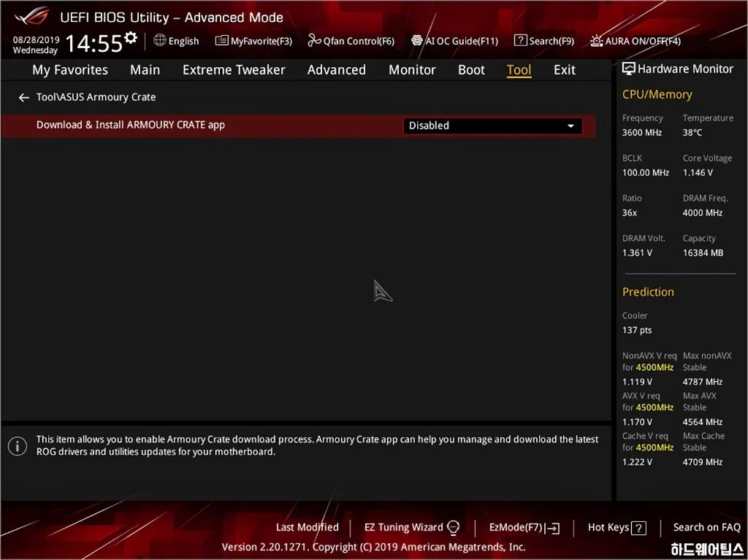Open Search on FAQ link
The image size is (748, 560).
pos(707,527)
